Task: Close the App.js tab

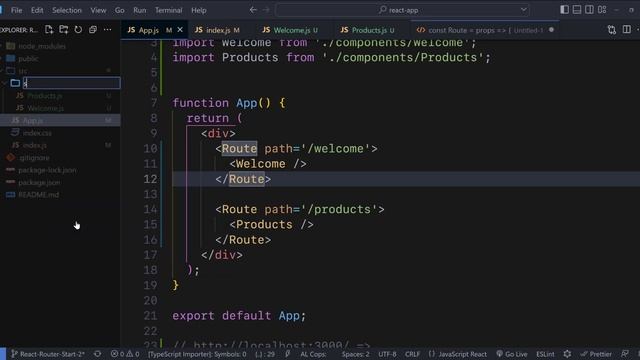Action: pyautogui.click(x=180, y=30)
